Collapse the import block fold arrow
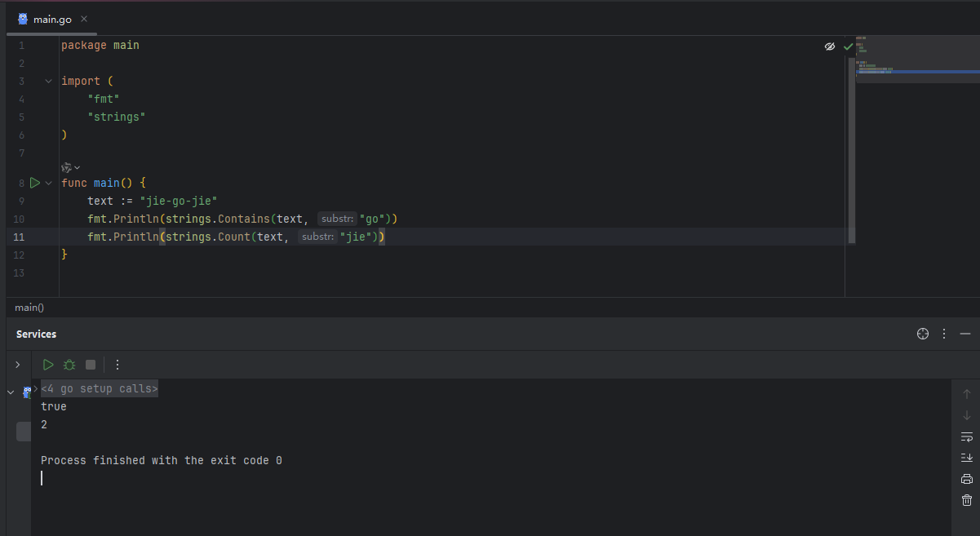Image resolution: width=980 pixels, height=536 pixels. pyautogui.click(x=48, y=82)
